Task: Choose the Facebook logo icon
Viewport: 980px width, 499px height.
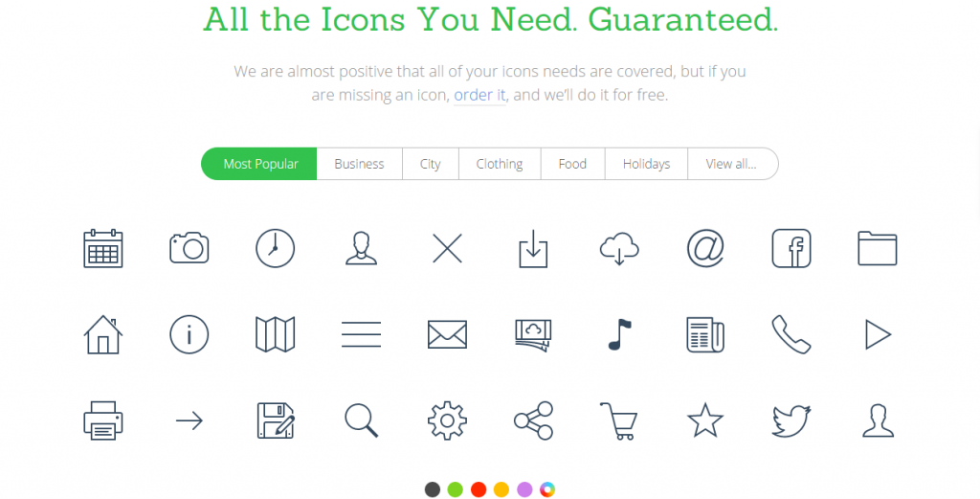Action: coord(791,248)
